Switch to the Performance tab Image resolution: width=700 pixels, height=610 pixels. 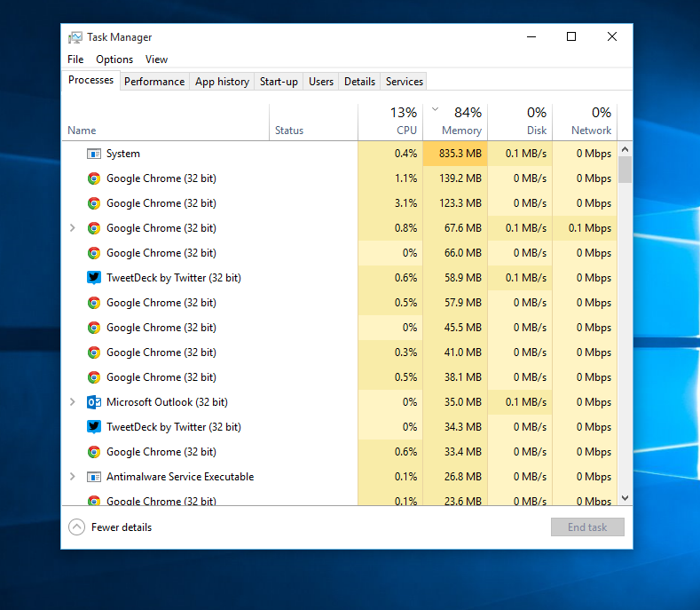154,82
